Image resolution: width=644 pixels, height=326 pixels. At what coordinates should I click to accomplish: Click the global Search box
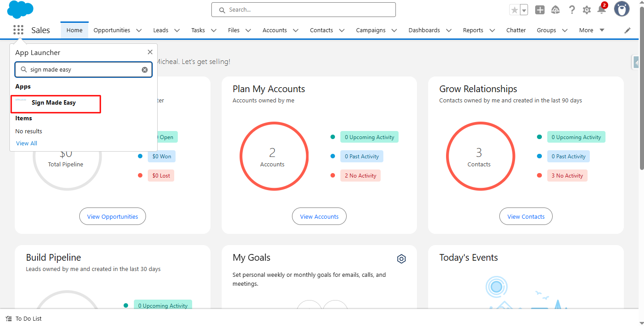304,10
